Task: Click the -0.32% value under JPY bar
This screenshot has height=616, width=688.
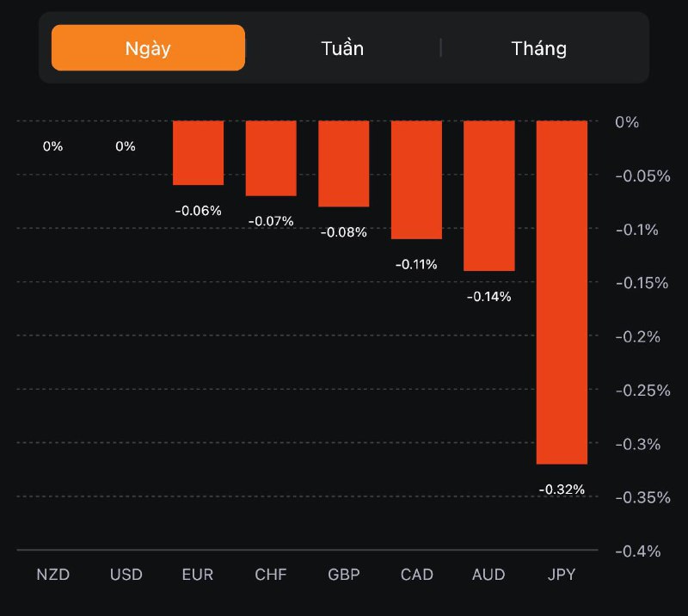Action: click(562, 490)
